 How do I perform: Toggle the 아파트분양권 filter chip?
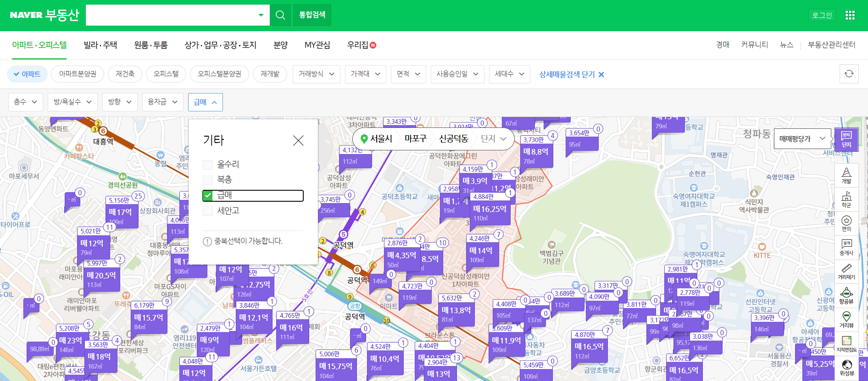(78, 74)
